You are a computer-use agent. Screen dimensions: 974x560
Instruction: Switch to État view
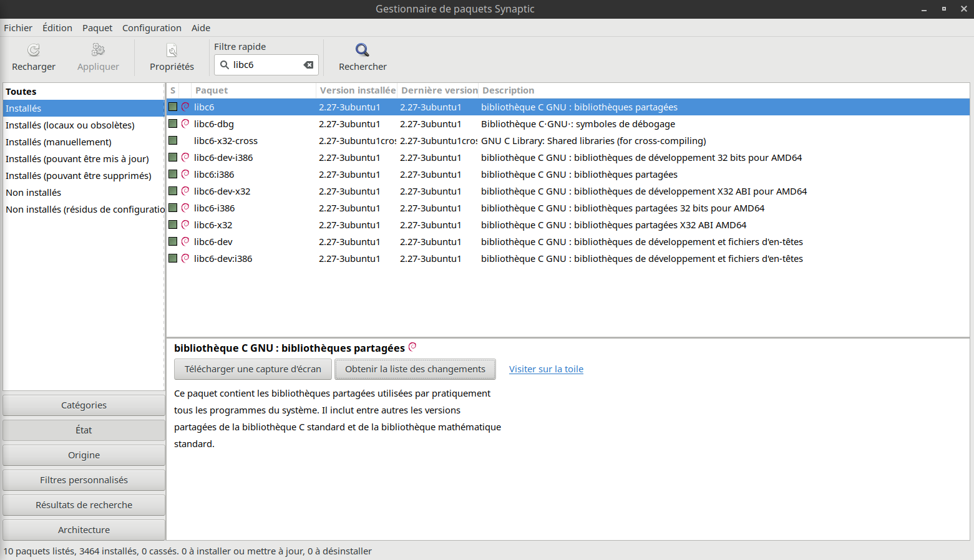(x=84, y=430)
